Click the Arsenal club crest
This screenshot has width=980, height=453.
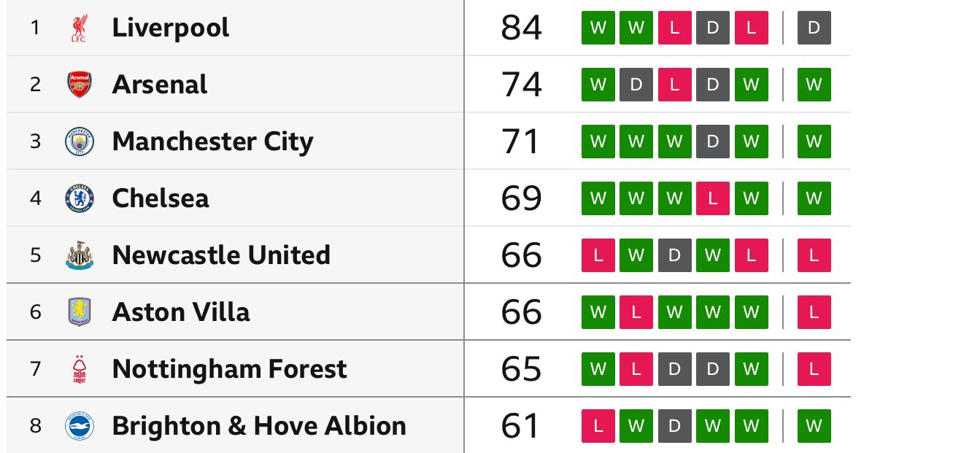tap(79, 85)
